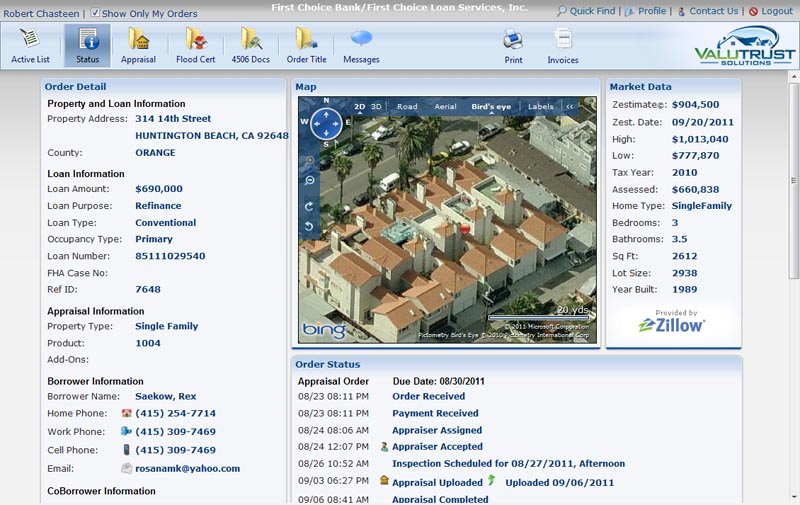Rotate the map clockwise
This screenshot has height=505, width=800.
(x=310, y=205)
